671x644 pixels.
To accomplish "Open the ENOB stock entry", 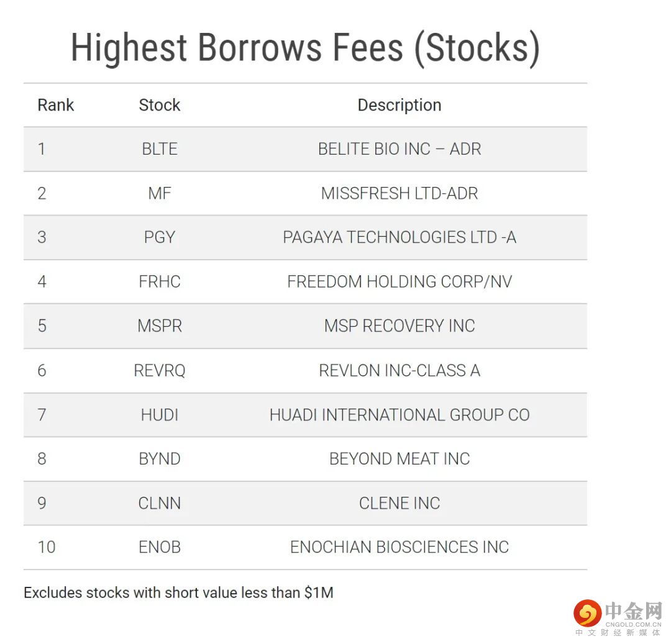I will point(160,547).
